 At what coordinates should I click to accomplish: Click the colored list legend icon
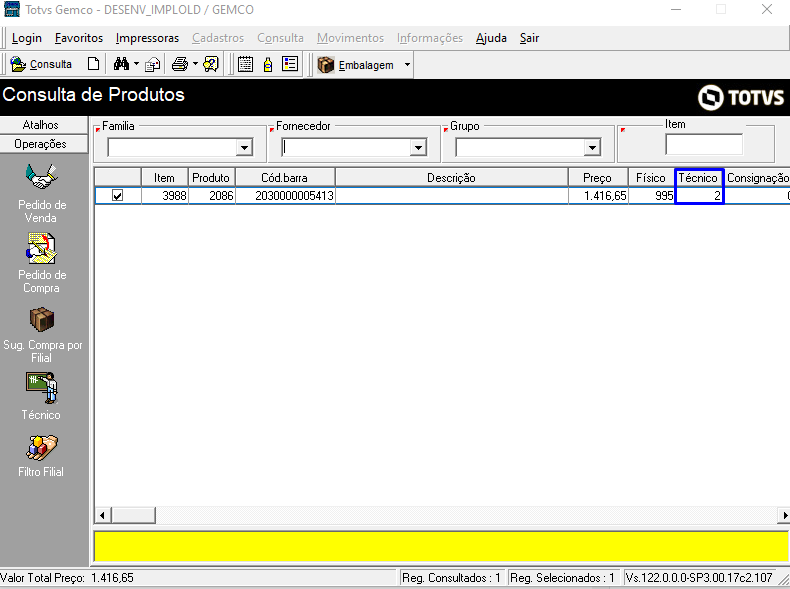290,64
